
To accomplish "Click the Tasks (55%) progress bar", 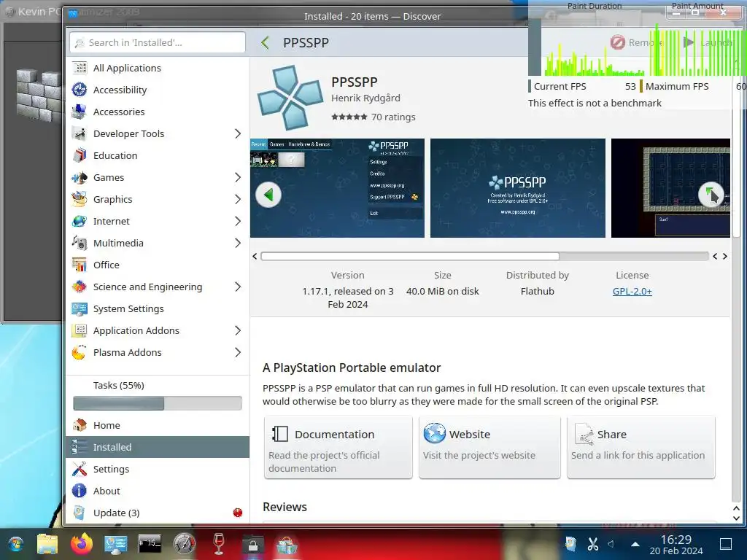I will pyautogui.click(x=158, y=403).
